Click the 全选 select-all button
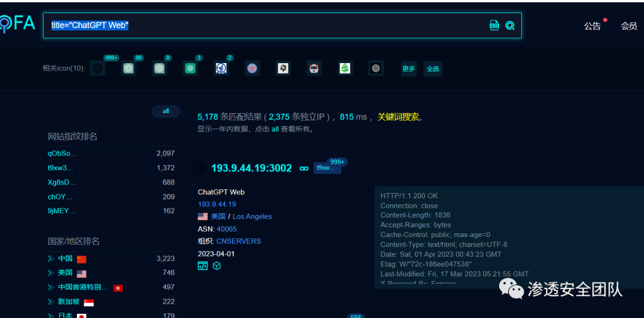The image size is (644, 318). pyautogui.click(x=433, y=68)
